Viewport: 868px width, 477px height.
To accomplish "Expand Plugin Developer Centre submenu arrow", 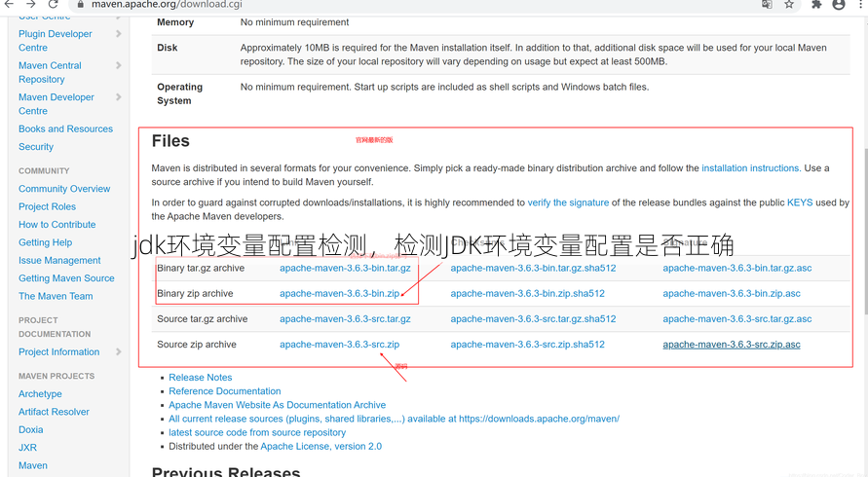I will pos(119,34).
